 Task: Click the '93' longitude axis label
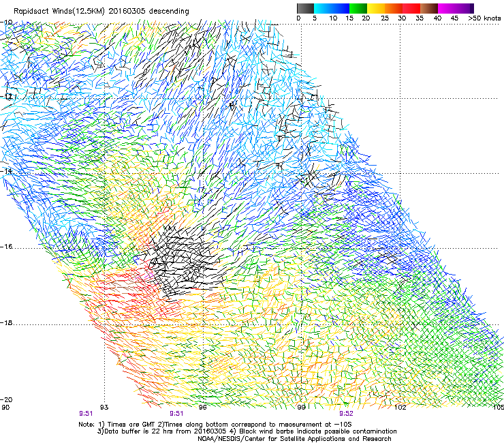pyautogui.click(x=104, y=408)
